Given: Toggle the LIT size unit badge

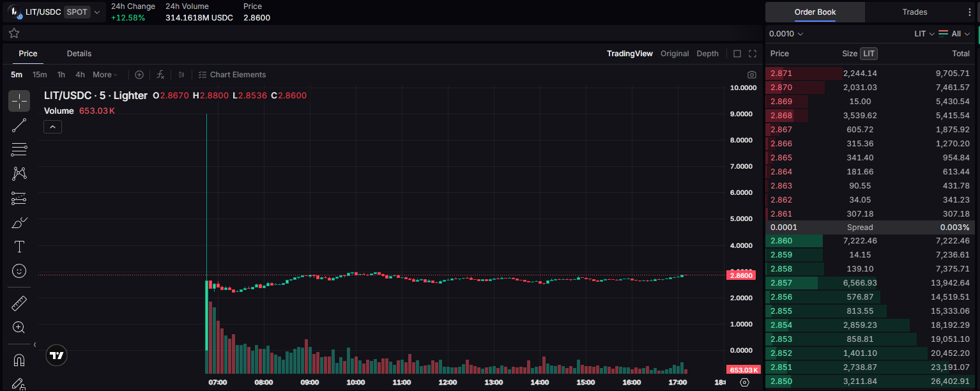Looking at the screenshot, I should coord(869,54).
